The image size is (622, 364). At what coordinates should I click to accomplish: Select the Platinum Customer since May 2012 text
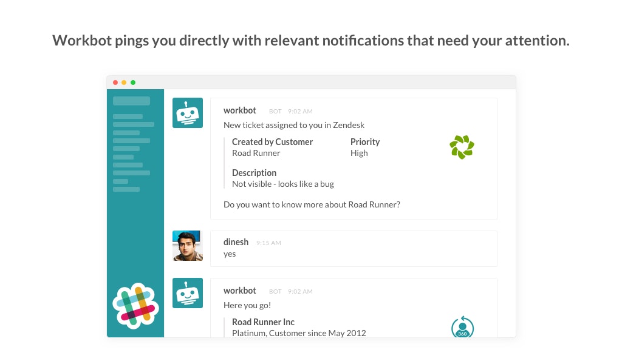pos(299,332)
